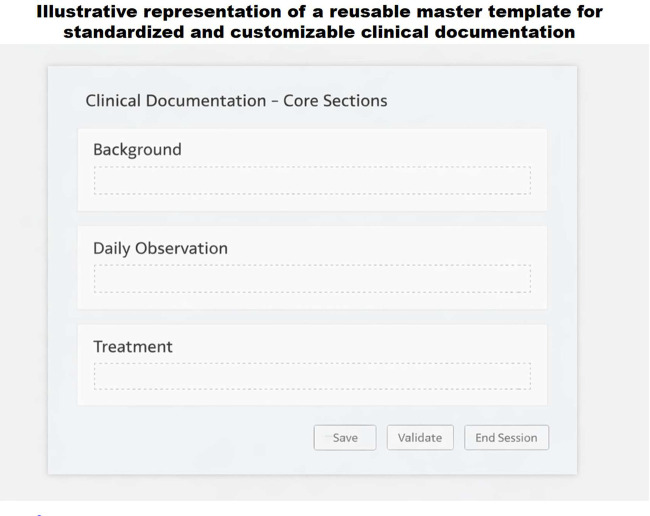Viewport: 650px width, 516px height.
Task: Select the Validate button
Action: pyautogui.click(x=420, y=437)
